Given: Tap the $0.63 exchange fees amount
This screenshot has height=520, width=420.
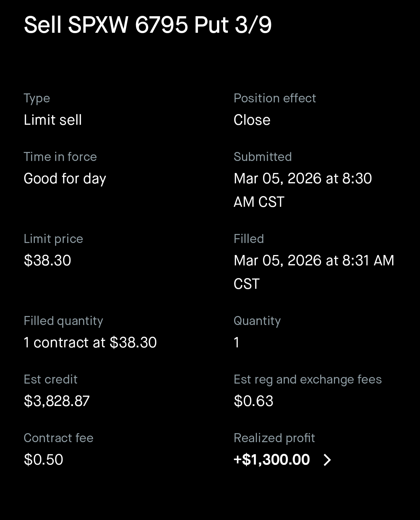Looking at the screenshot, I should click(253, 401).
